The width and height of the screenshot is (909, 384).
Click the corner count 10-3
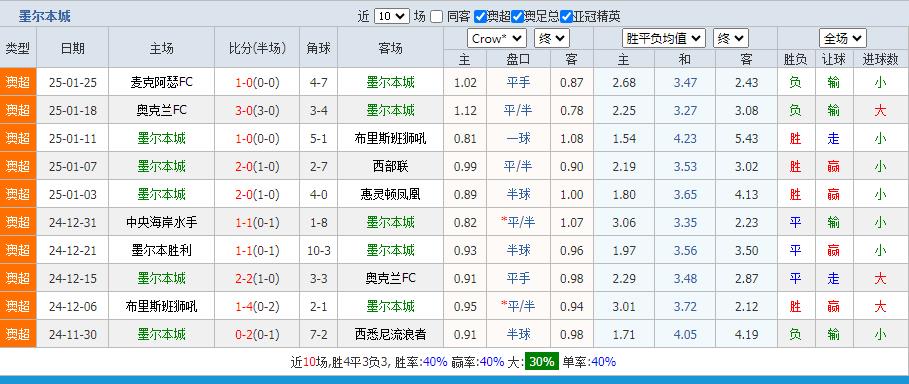click(x=318, y=251)
